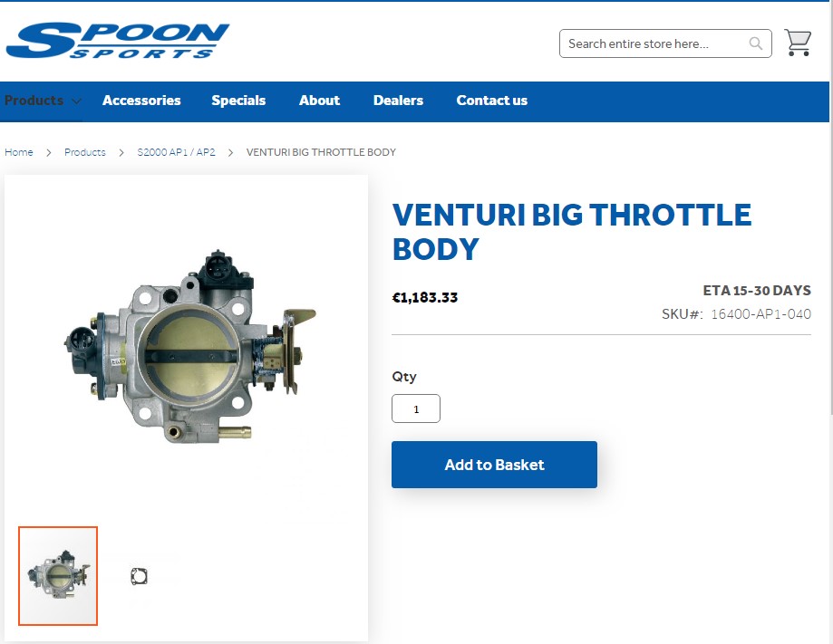Image resolution: width=833 pixels, height=644 pixels.
Task: Click the search magnifier icon
Action: [x=755, y=43]
